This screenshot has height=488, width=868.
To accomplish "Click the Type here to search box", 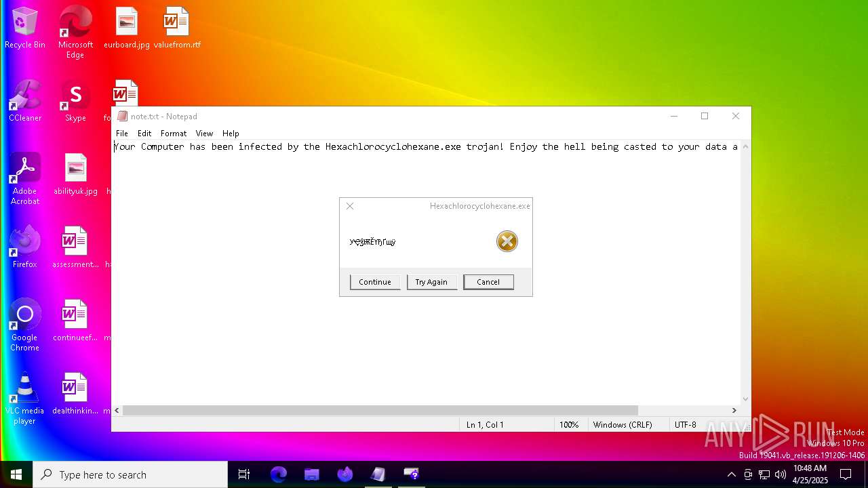I will (x=130, y=474).
